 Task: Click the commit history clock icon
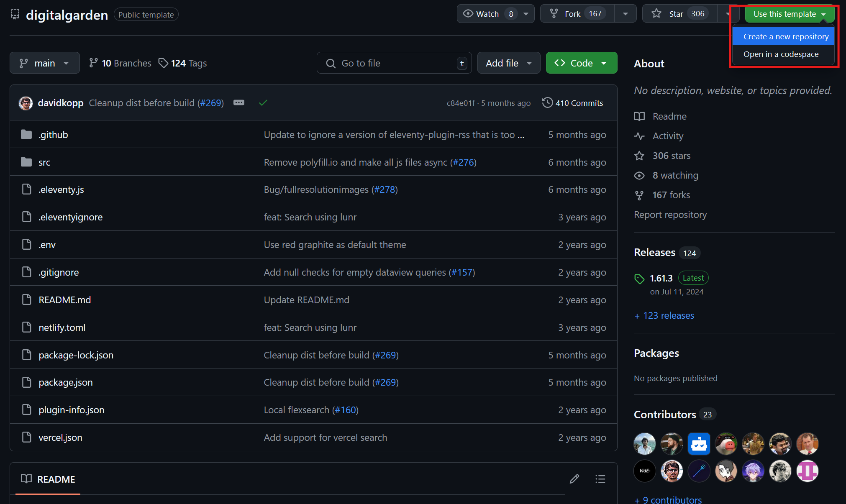point(547,102)
